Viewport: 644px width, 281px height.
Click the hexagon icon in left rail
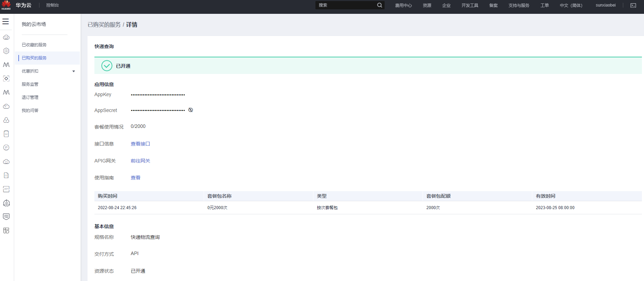click(6, 51)
